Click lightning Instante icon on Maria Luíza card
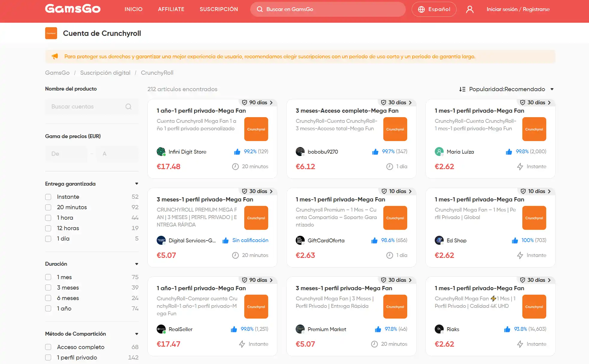The width and height of the screenshot is (589, 364). [520, 166]
